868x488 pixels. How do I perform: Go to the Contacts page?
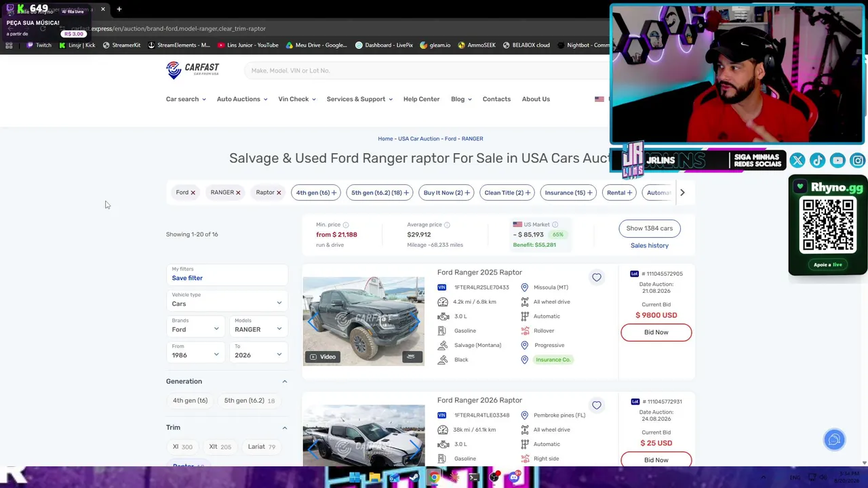(496, 99)
